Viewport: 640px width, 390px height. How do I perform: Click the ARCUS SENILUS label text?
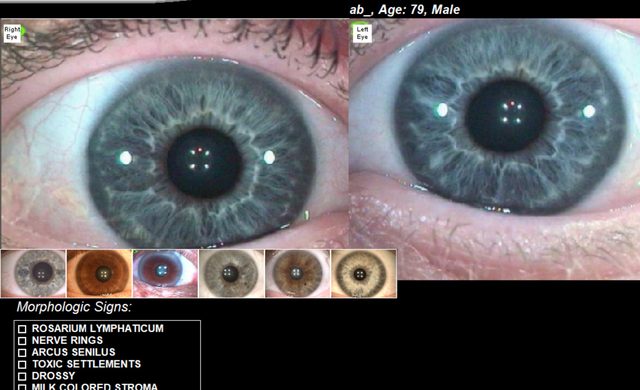pos(73,352)
